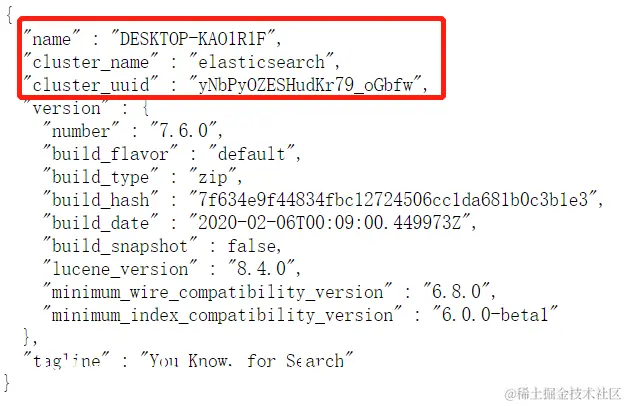This screenshot has height=406, width=626.
Task: Select the cluster UUID value yNbPyOZESHudKr79_oGbfw
Action: coord(306,85)
